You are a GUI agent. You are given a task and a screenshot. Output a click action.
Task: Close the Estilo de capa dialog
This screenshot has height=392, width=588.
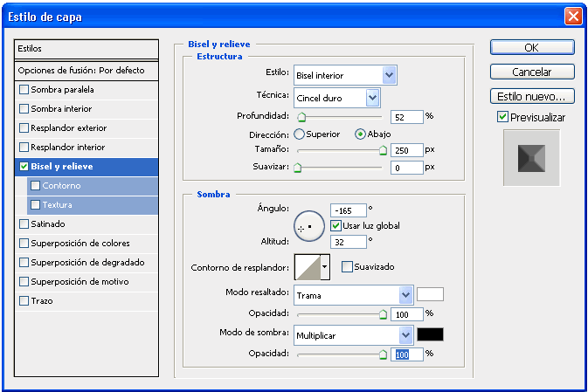coord(573,17)
